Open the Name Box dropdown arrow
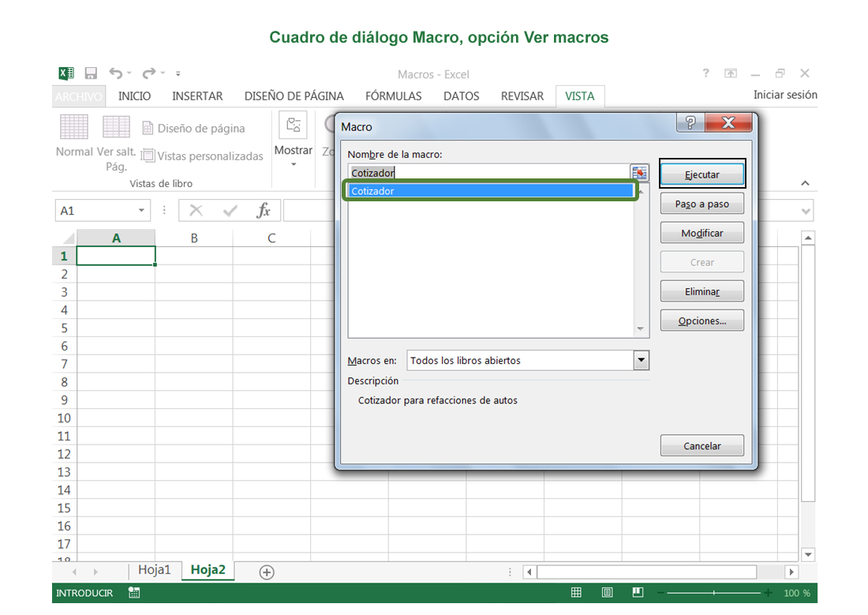Screen dimensions: 868x615 click(141, 211)
